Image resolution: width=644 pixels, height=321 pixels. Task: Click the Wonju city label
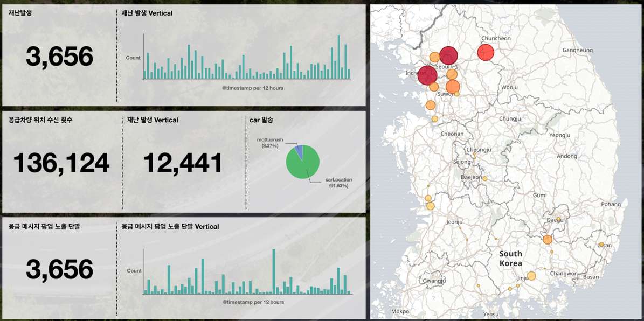pyautogui.click(x=510, y=87)
